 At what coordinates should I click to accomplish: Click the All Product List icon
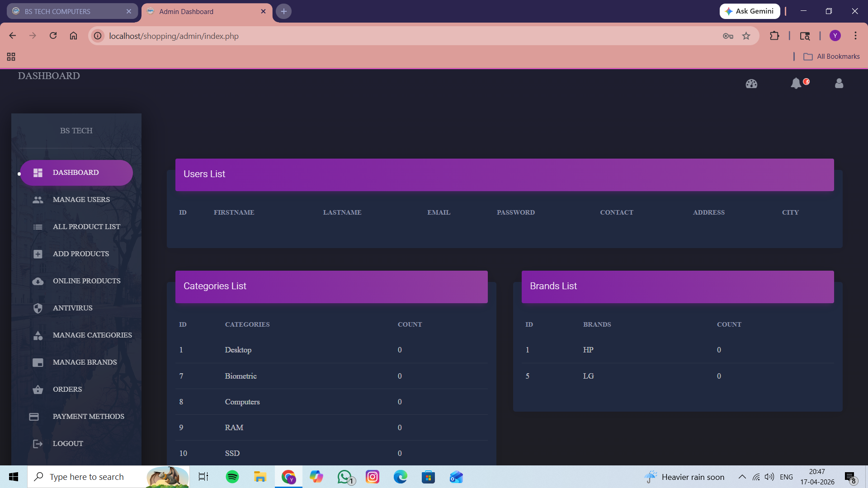click(x=38, y=226)
